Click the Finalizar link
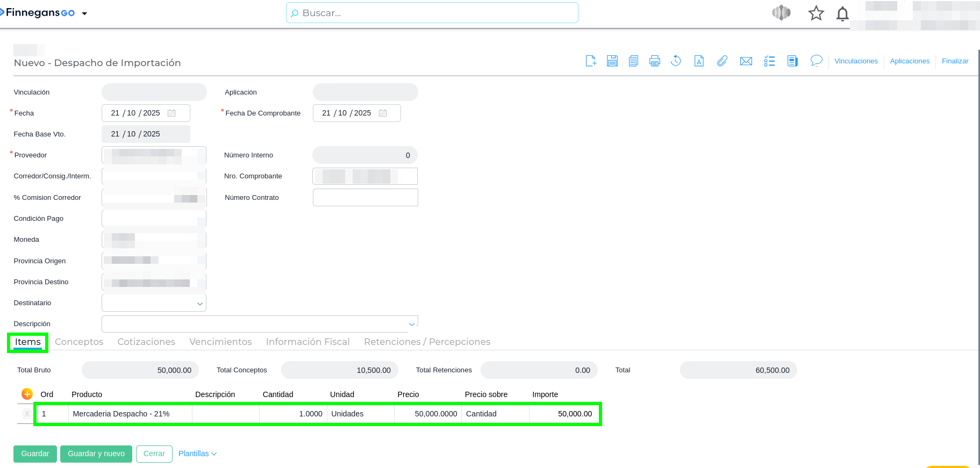 click(955, 61)
